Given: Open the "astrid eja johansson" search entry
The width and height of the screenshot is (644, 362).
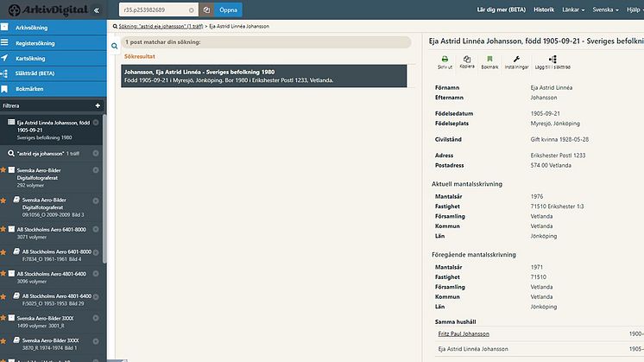Looking at the screenshot, I should pyautogui.click(x=48, y=153).
